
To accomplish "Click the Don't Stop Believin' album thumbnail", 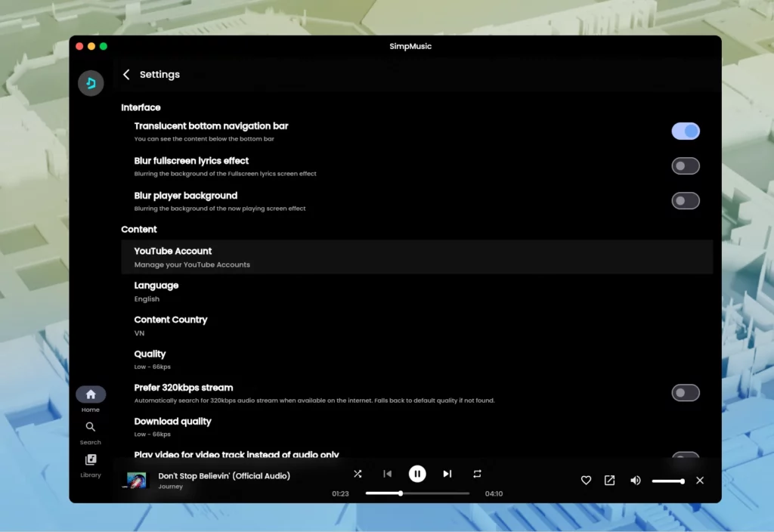I will pos(137,480).
